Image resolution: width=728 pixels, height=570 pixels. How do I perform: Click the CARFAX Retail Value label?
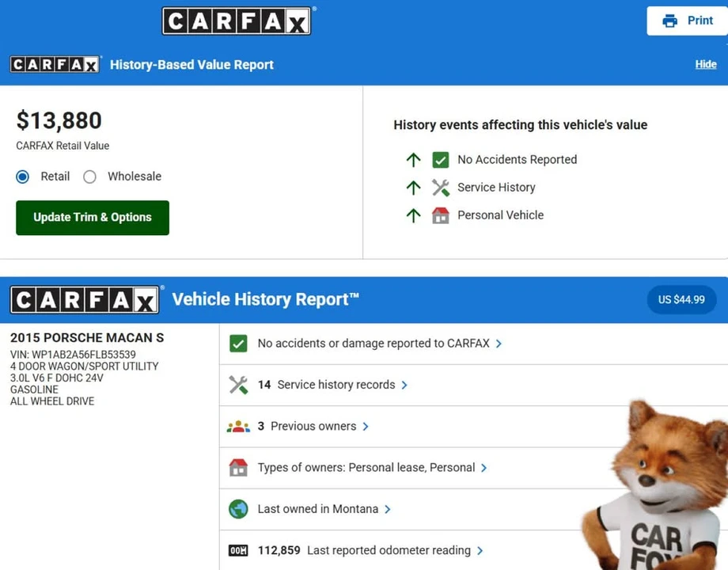(63, 146)
